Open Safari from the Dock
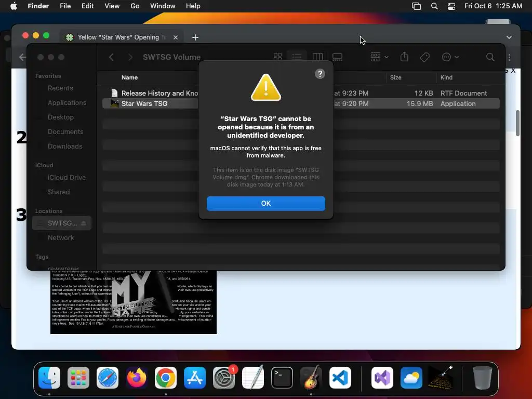Image resolution: width=532 pixels, height=399 pixels. [108, 378]
